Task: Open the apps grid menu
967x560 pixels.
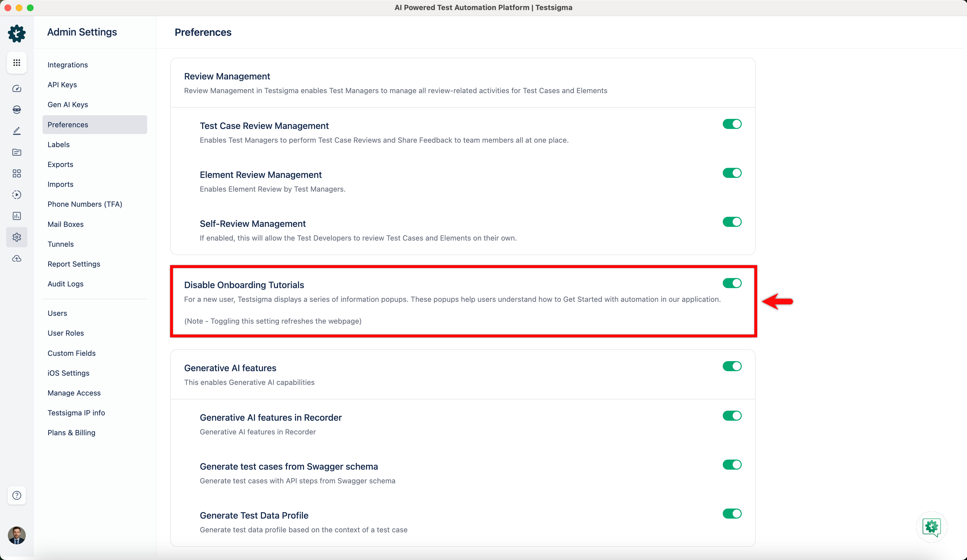Action: tap(17, 63)
